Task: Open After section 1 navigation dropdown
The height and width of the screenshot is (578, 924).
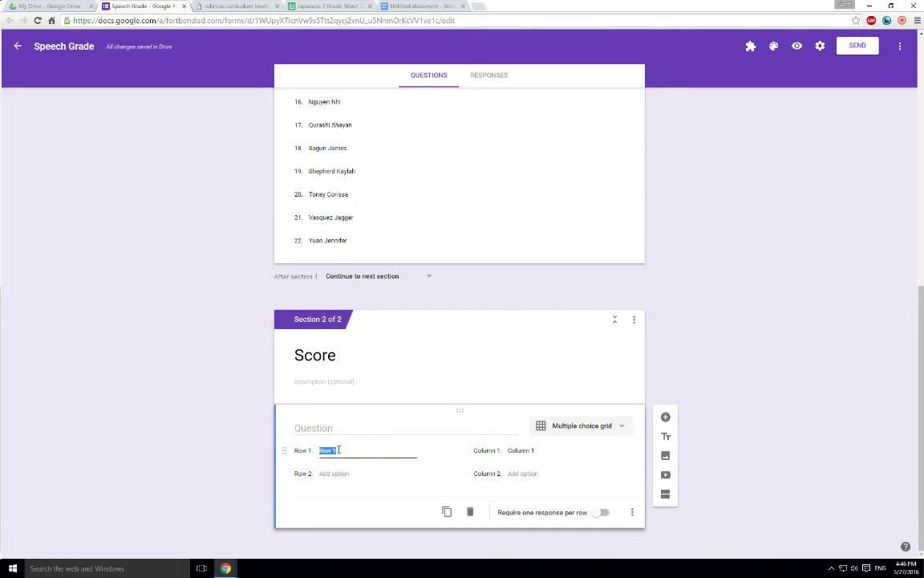Action: pyautogui.click(x=379, y=276)
